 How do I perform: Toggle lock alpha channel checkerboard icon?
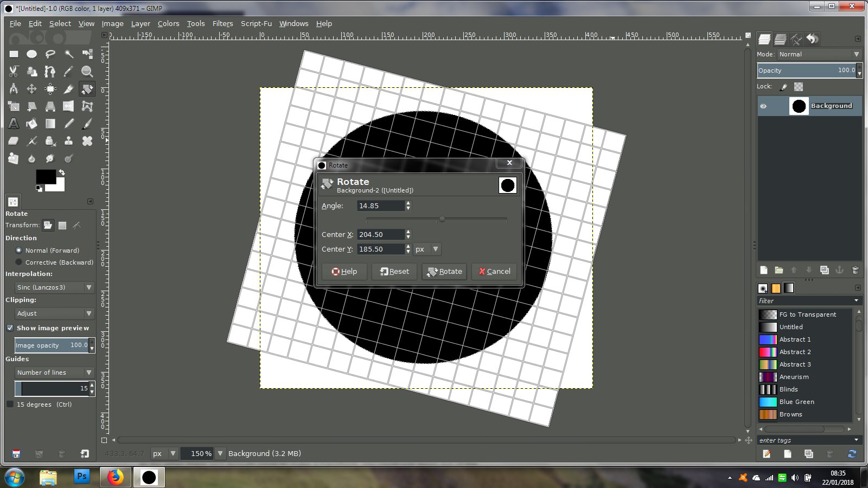tap(799, 87)
